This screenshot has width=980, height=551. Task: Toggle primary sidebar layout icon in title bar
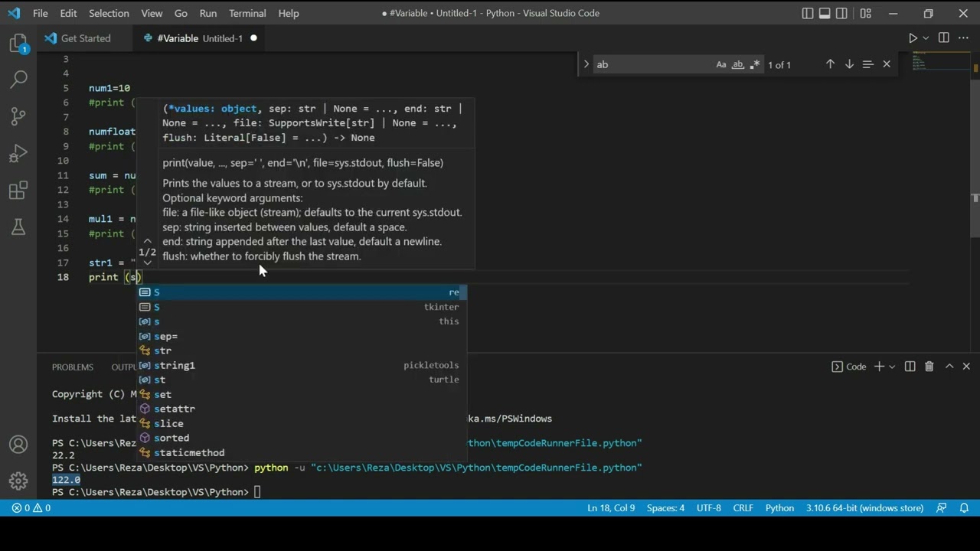[808, 13]
